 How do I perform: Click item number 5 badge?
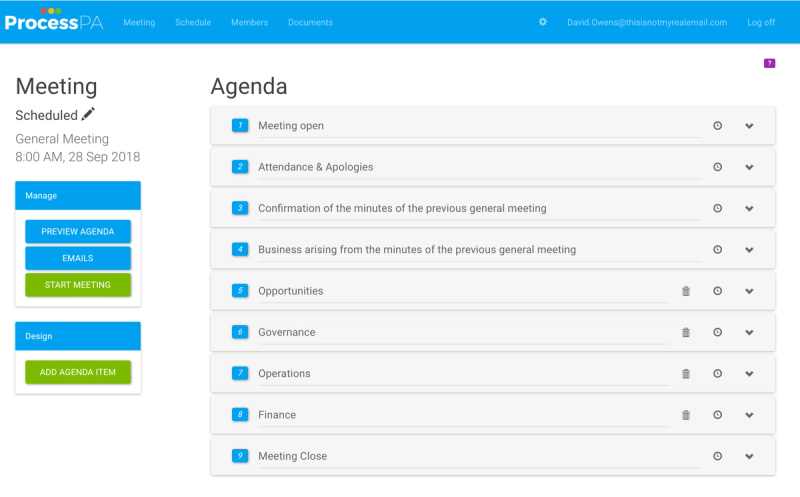pos(240,290)
